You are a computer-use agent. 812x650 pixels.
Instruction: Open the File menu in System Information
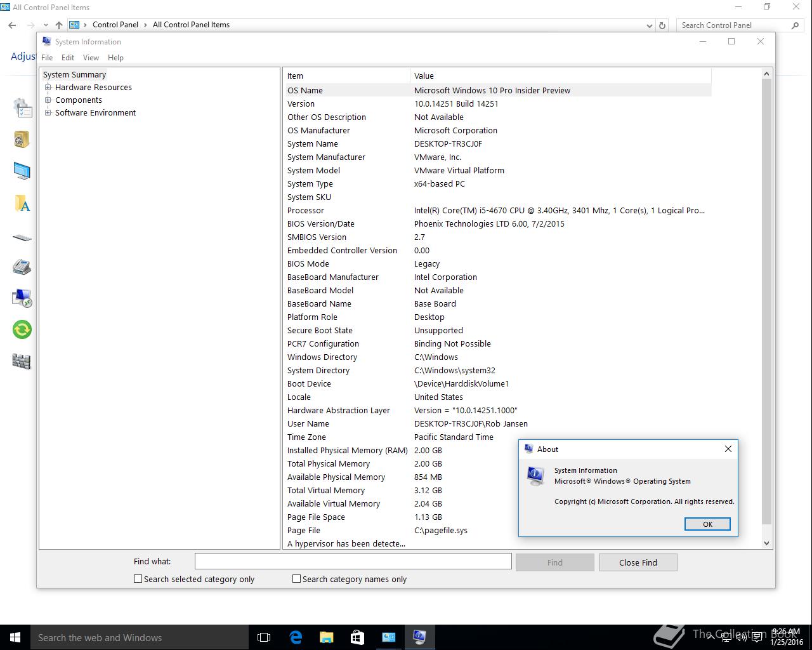[x=47, y=57]
